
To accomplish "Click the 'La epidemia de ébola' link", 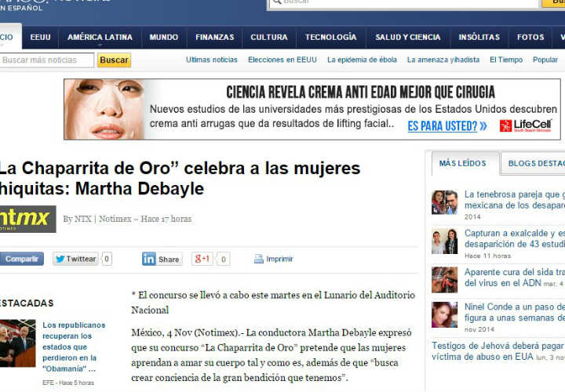I will tap(363, 60).
